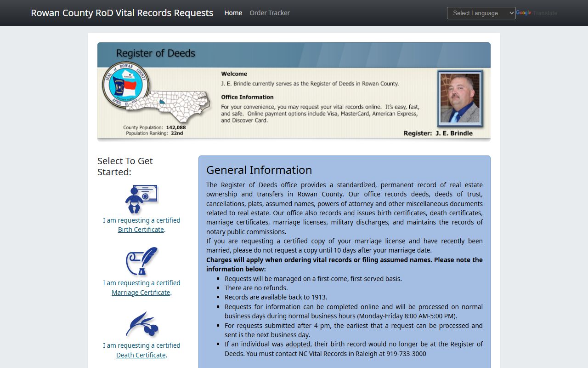
Task: Click 'Register: J. E. Brindle' caption
Action: tap(438, 133)
